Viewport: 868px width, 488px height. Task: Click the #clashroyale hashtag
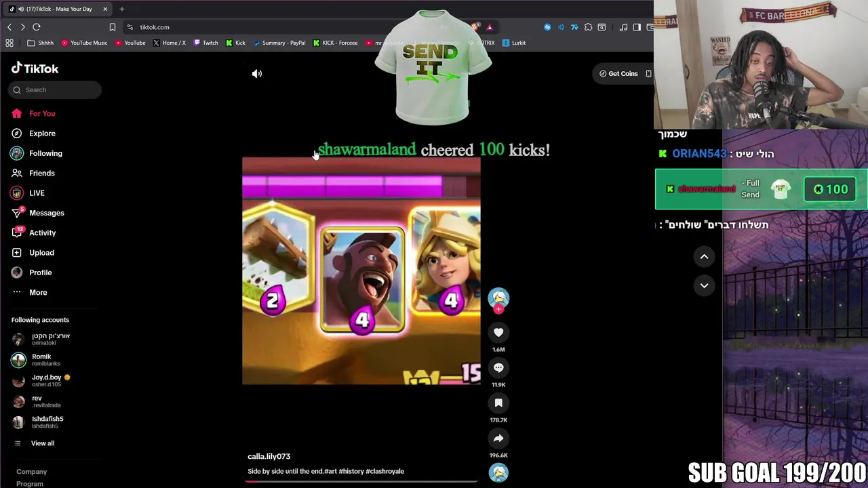384,471
